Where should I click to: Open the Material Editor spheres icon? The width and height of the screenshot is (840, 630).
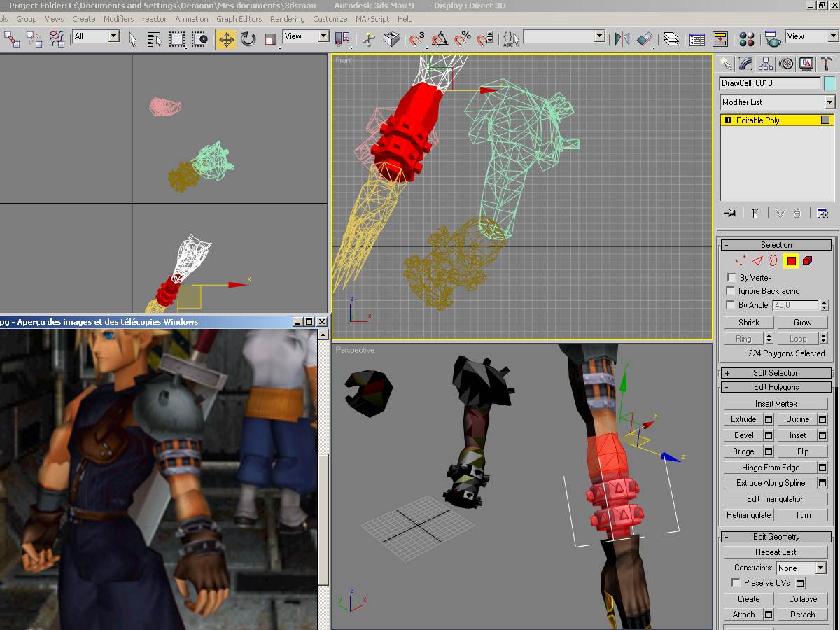click(747, 39)
